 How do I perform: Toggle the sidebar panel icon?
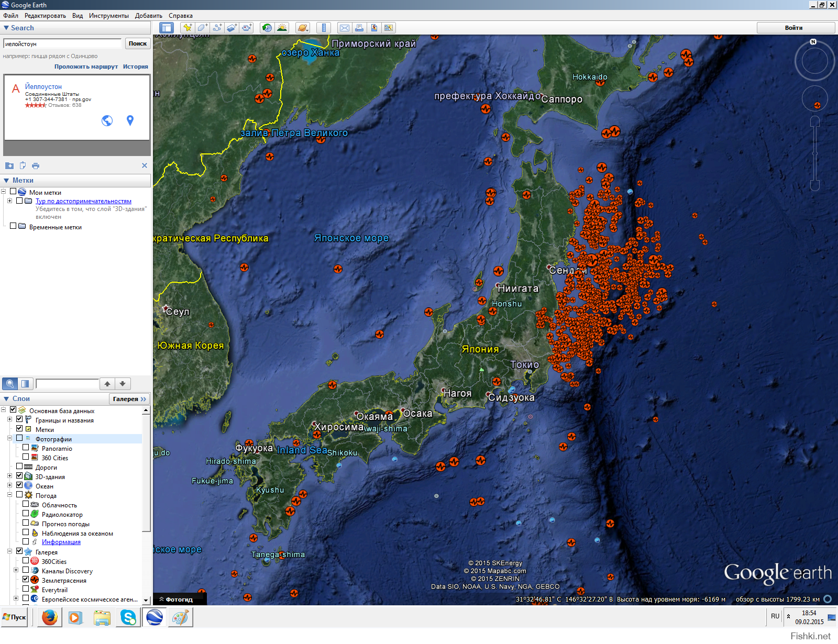coord(167,28)
